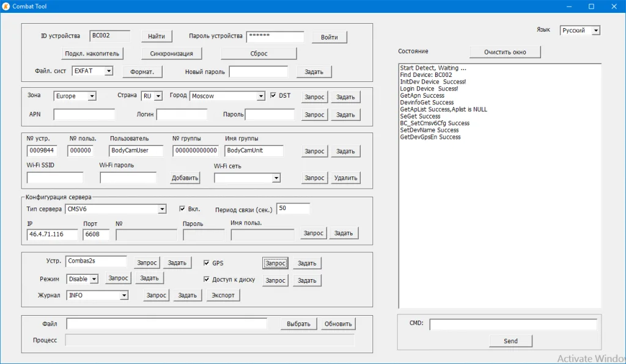
Task: Click the Combat Tool app icon in title bar
Action: (x=6, y=6)
